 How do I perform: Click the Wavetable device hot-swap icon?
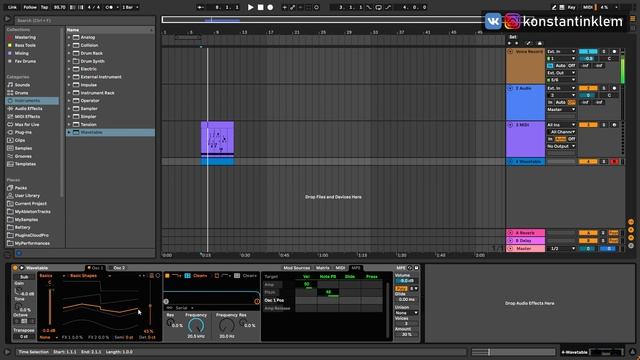click(x=410, y=268)
